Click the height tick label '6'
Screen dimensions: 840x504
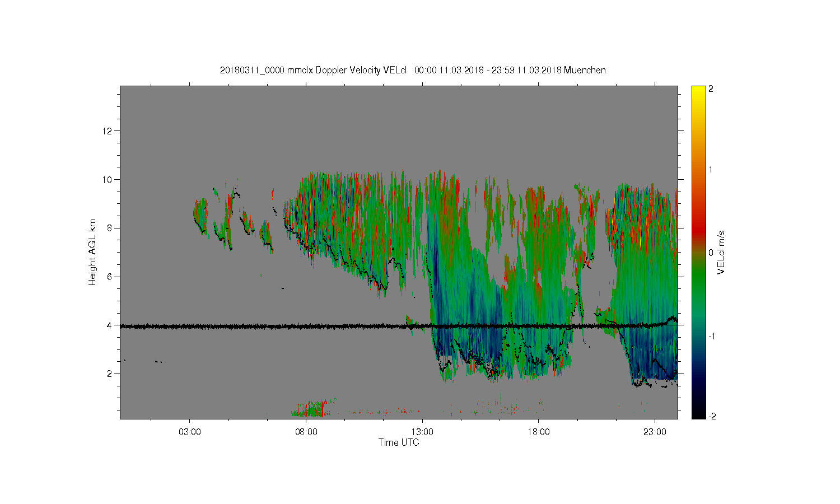pyautogui.click(x=110, y=277)
